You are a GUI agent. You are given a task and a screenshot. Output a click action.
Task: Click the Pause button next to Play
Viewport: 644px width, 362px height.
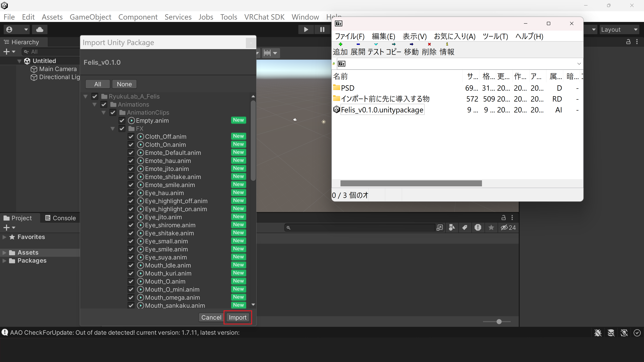click(x=322, y=29)
